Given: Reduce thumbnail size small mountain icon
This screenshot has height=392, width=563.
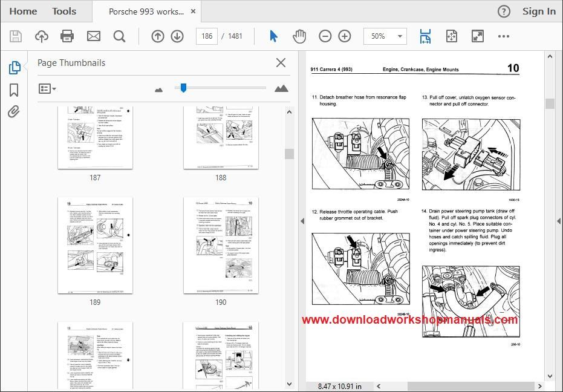Looking at the screenshot, I should coord(158,90).
